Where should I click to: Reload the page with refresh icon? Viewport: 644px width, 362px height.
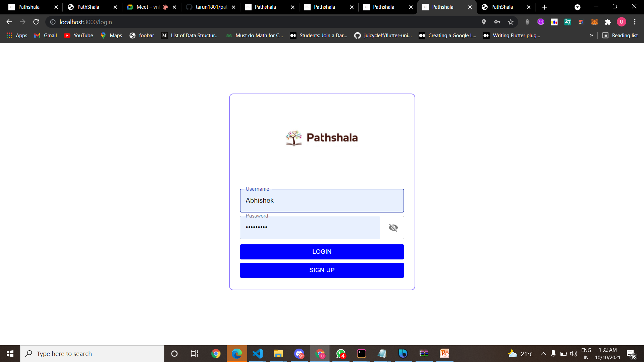pos(36,22)
